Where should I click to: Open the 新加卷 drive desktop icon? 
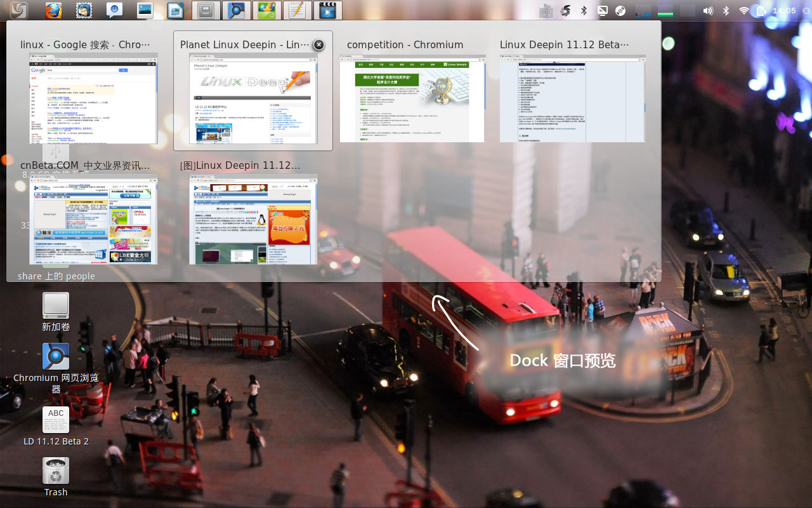pos(56,312)
